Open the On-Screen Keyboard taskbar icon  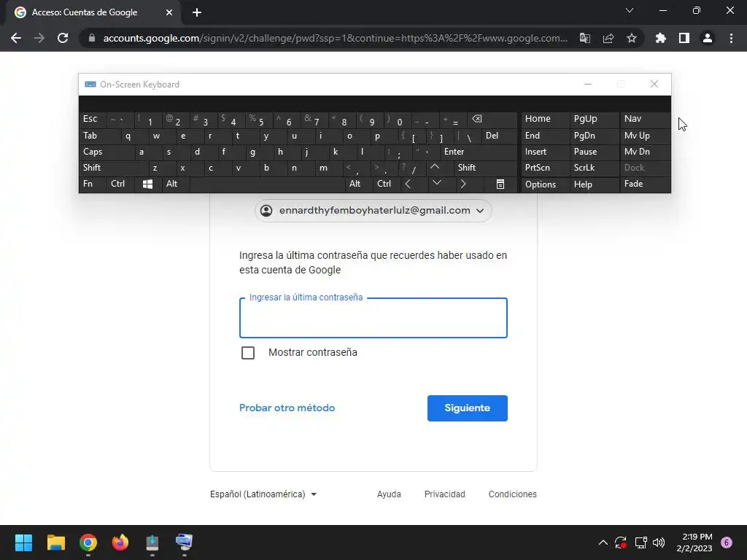point(185,542)
